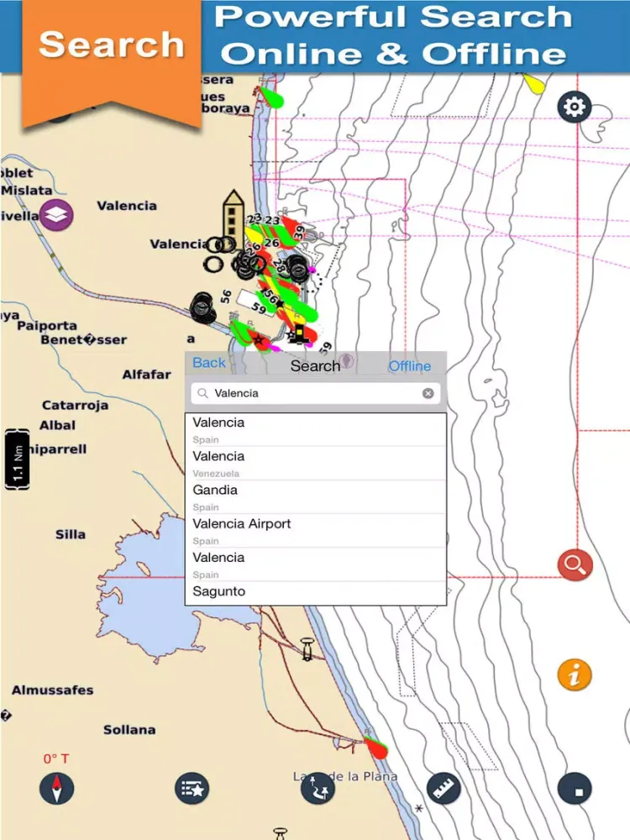Open the route planning button
This screenshot has height=840, width=630.
pos(318,788)
